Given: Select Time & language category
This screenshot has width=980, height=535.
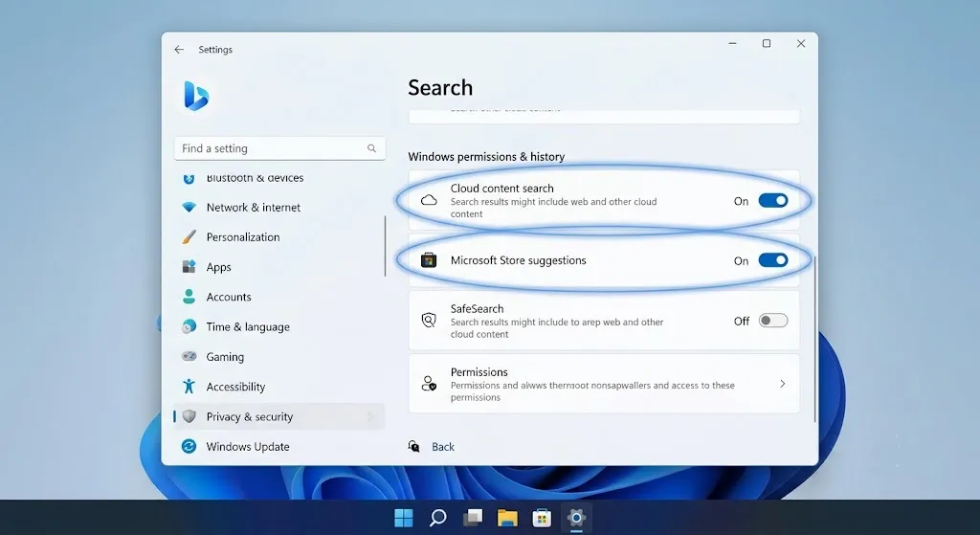Looking at the screenshot, I should tap(279, 327).
